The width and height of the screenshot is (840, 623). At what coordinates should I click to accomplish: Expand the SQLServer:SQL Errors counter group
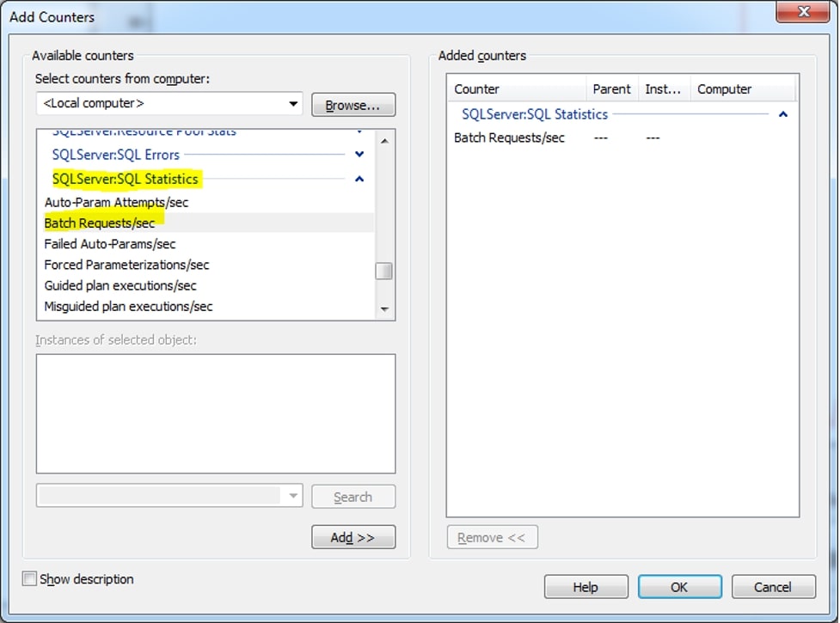point(359,155)
